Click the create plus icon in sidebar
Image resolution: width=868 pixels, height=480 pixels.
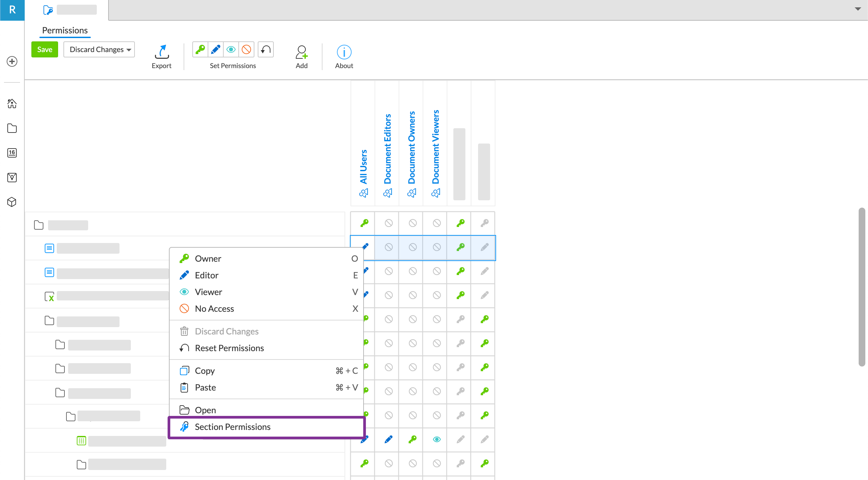[x=12, y=61]
